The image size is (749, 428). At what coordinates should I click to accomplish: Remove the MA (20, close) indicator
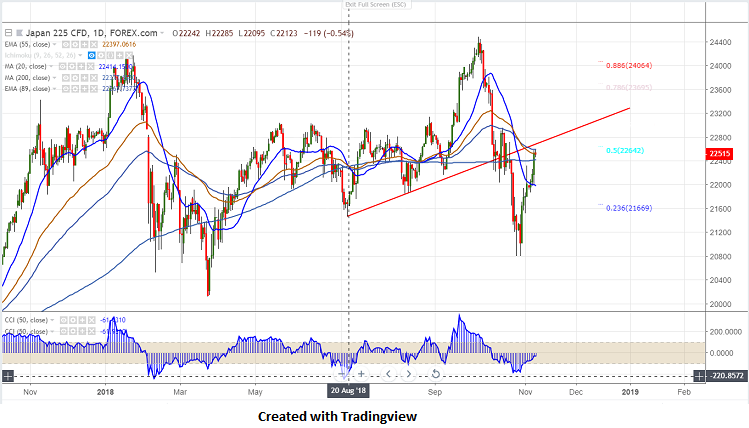90,66
